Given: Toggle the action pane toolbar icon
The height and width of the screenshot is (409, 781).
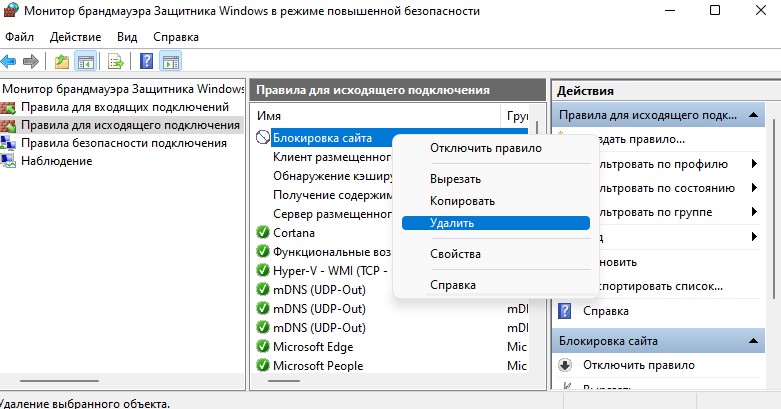Looking at the screenshot, I should (x=170, y=62).
